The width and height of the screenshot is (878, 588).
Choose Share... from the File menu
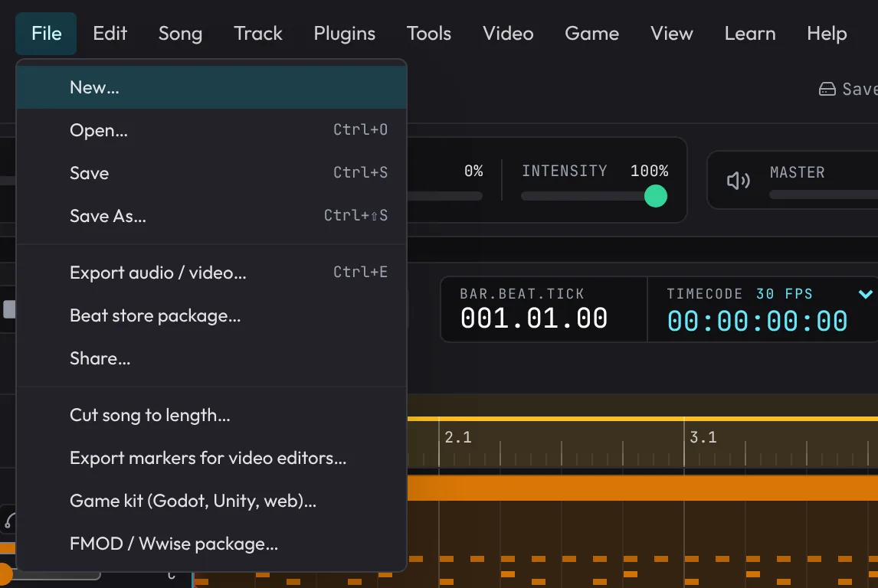click(x=211, y=358)
